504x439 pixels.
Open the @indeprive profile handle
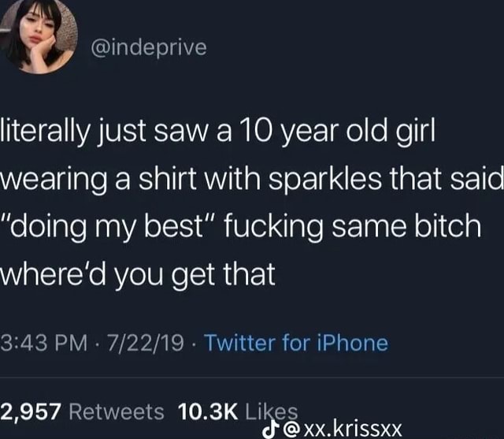pos(149,48)
